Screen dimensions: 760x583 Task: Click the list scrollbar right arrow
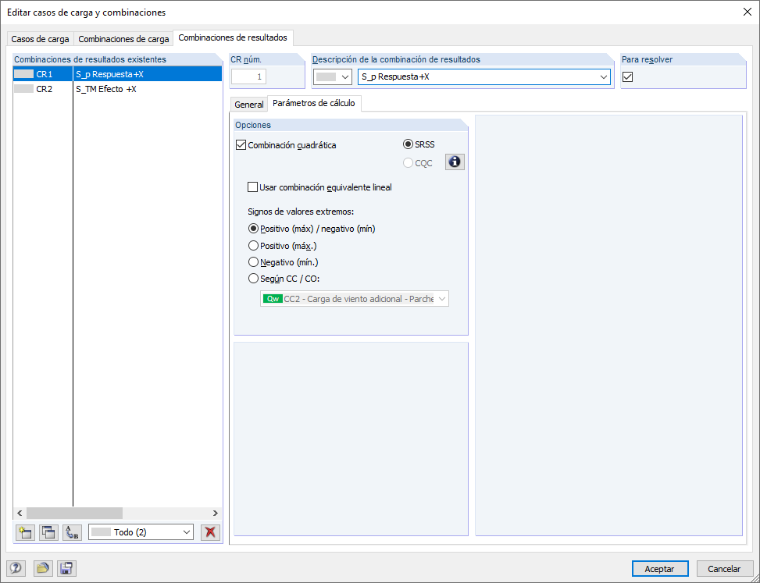[215, 513]
